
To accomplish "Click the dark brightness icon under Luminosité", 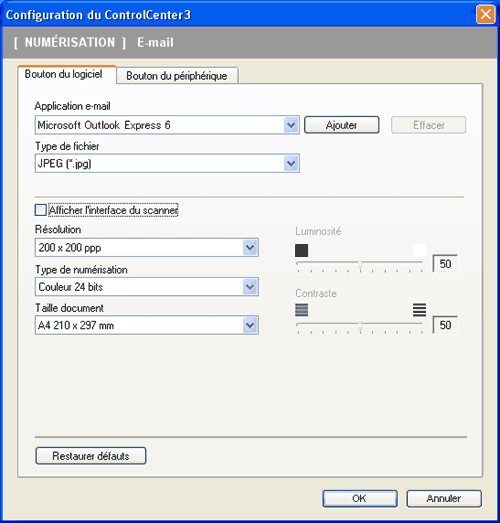I will [302, 250].
